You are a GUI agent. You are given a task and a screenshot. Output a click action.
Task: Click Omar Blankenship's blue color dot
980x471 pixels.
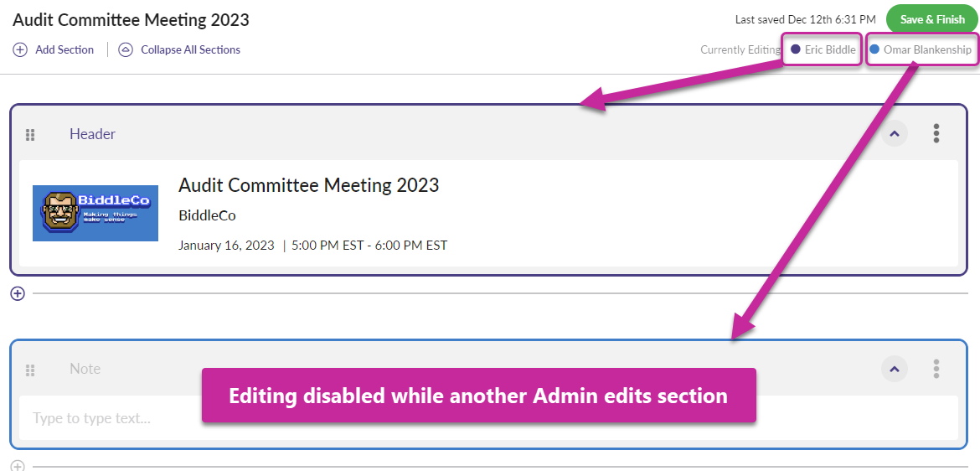pos(874,49)
